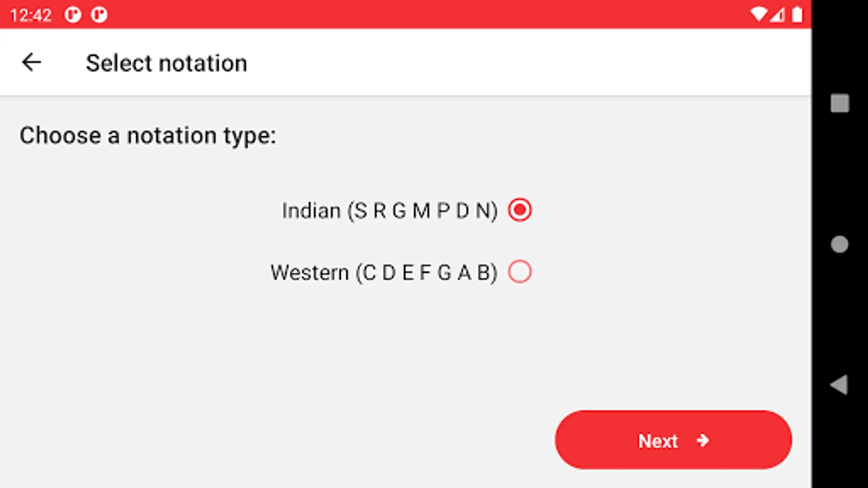This screenshot has height=488, width=868.
Task: Click the battery status icon
Action: pyautogui.click(x=797, y=15)
